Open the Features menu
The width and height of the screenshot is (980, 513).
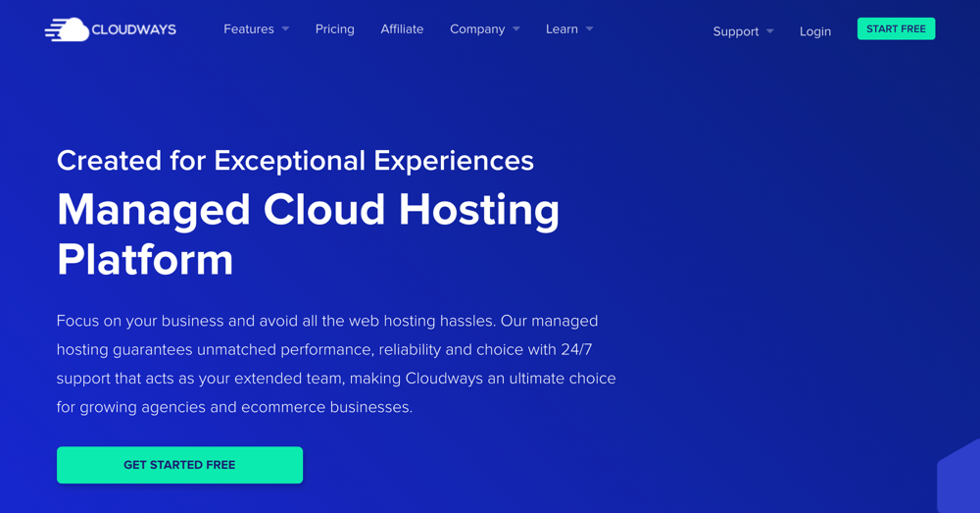249,28
